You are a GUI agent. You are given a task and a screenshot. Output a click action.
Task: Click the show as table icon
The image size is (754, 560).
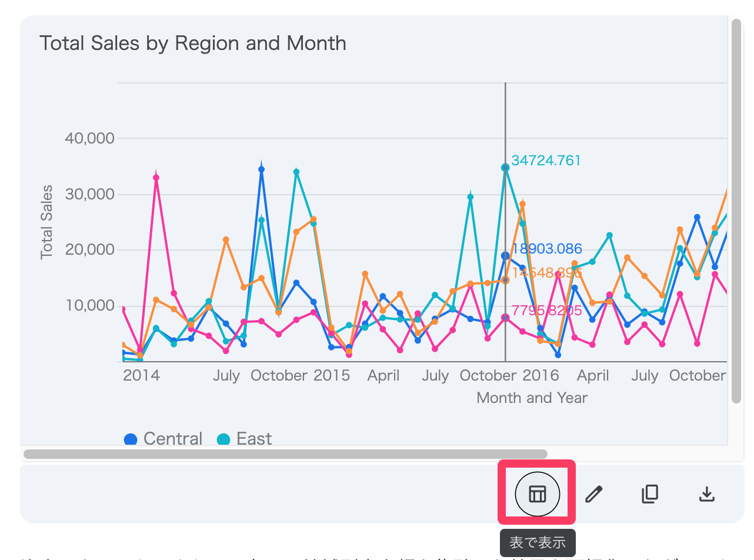[537, 494]
